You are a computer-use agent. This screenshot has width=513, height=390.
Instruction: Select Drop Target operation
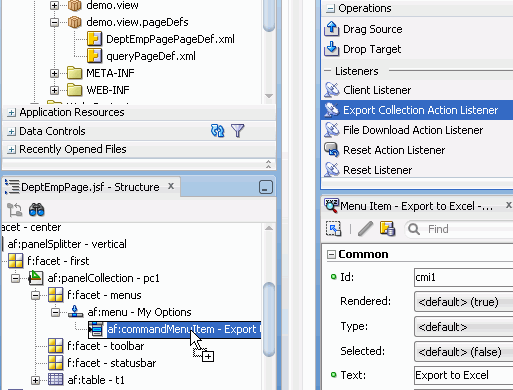coord(372,49)
